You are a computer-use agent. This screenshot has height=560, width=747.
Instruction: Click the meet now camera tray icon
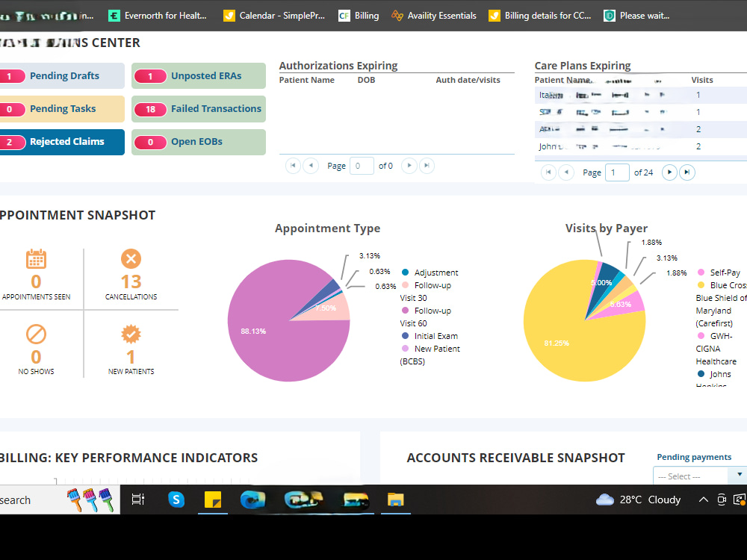[722, 500]
